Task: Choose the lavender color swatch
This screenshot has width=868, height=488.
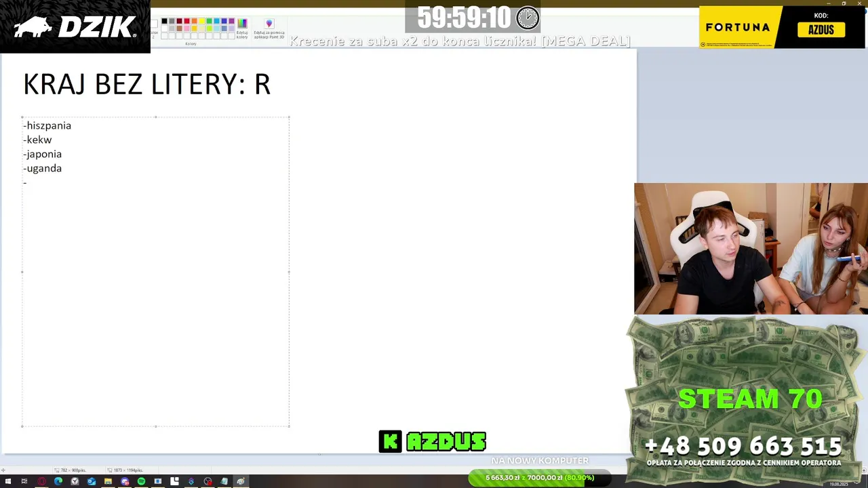Action: [x=232, y=28]
